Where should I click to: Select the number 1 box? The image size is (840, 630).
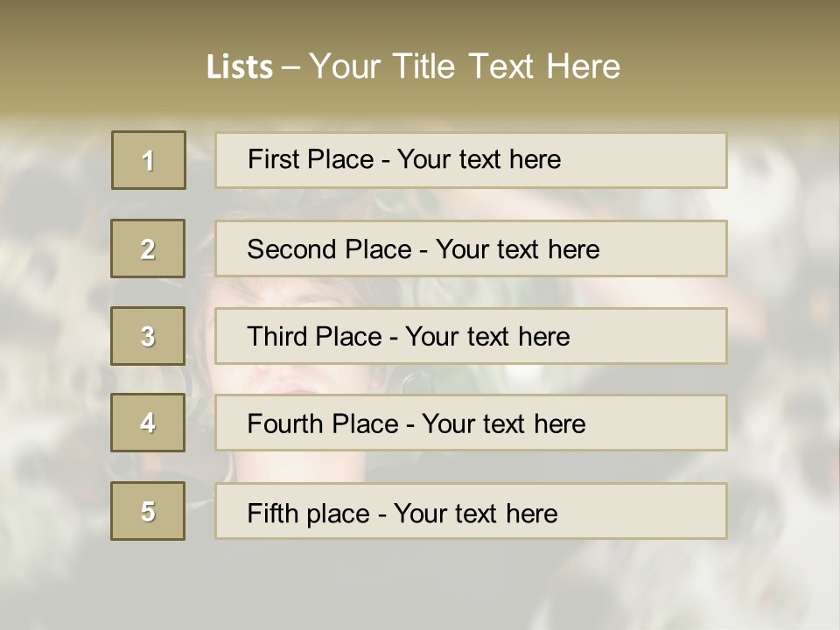tap(149, 160)
